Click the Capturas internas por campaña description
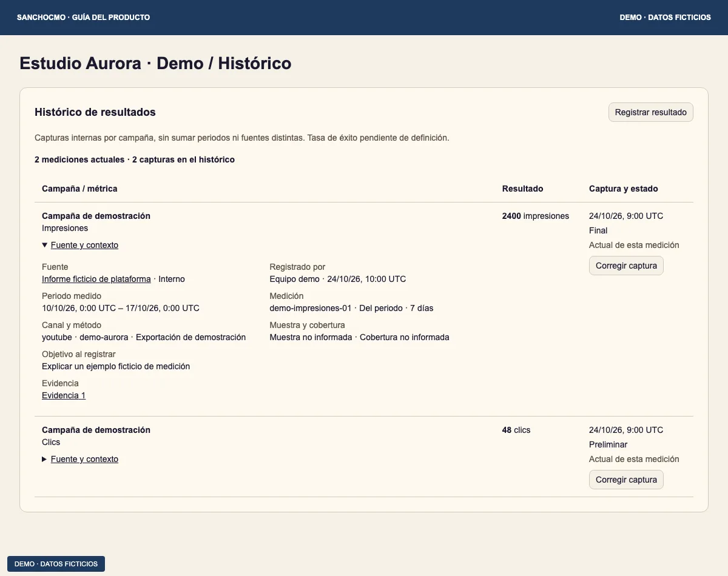The width and height of the screenshot is (728, 576). [x=242, y=138]
